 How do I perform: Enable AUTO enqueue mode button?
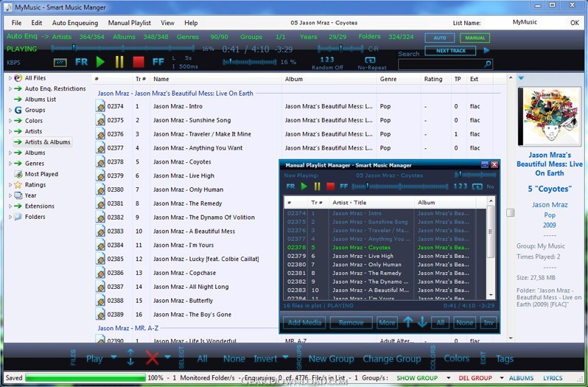pyautogui.click(x=439, y=38)
